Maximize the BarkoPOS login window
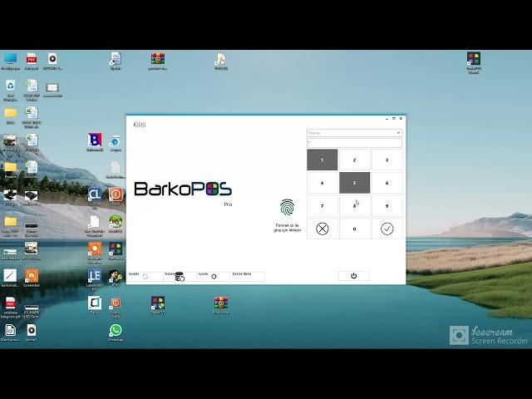Image resolution: width=532 pixels, height=399 pixels. point(394,119)
